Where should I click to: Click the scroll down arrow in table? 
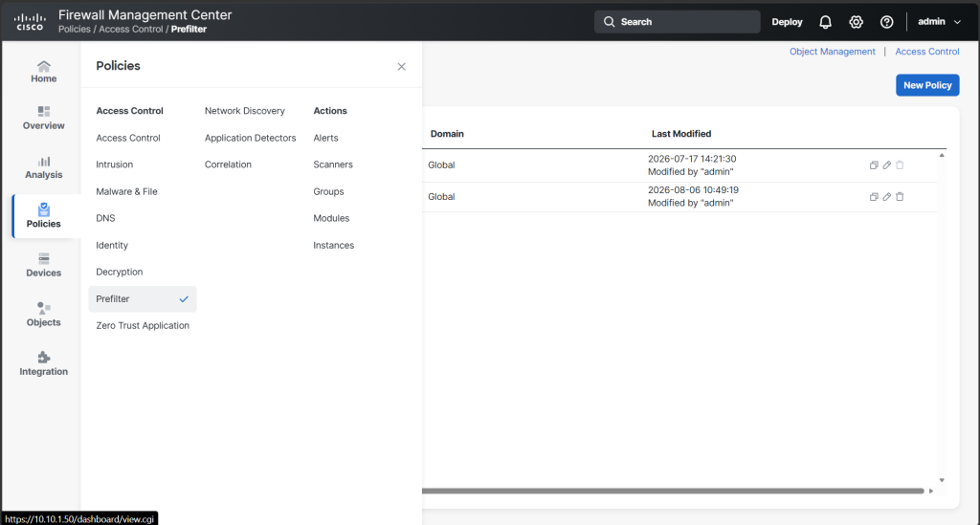coord(942,480)
